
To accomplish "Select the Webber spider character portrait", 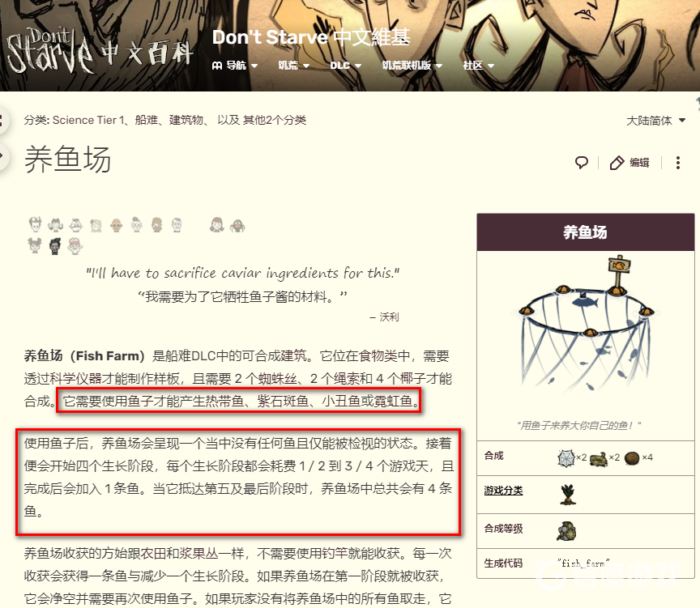I will tap(237, 225).
